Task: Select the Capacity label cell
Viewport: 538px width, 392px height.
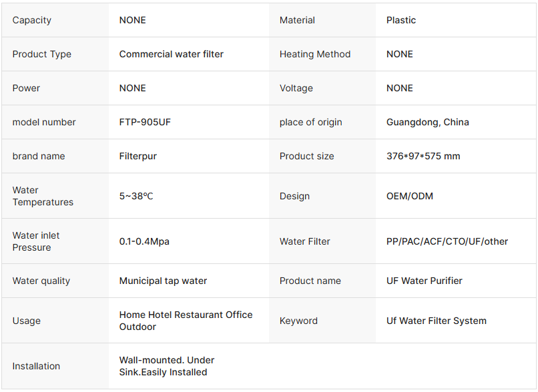Action: [x=31, y=20]
